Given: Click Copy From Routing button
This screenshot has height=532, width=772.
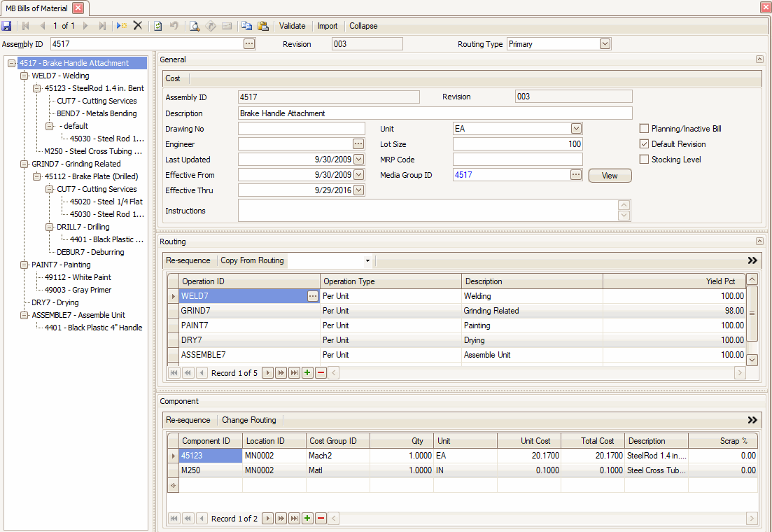Looking at the screenshot, I should tap(252, 260).
